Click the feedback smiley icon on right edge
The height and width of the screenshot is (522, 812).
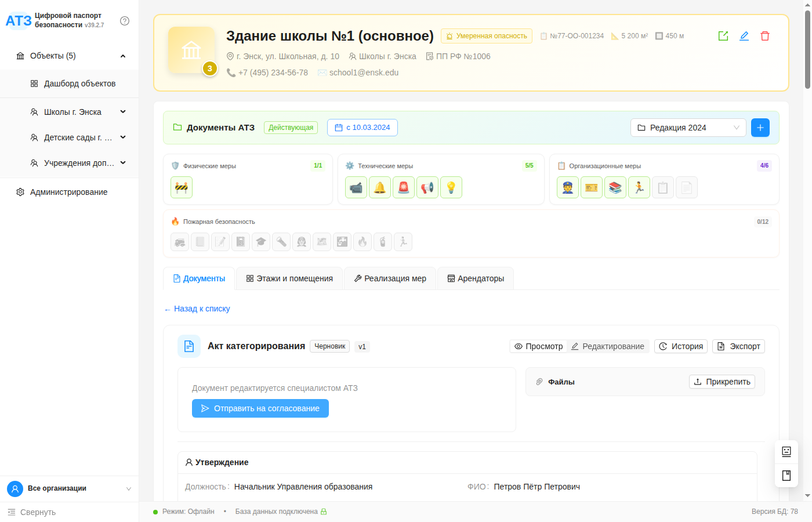pos(786,451)
